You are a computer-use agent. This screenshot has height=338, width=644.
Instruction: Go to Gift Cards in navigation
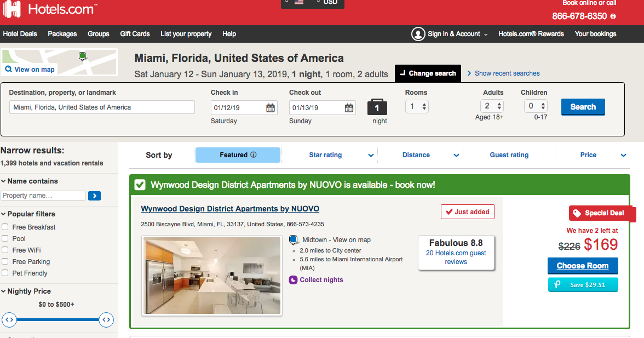[x=135, y=34]
